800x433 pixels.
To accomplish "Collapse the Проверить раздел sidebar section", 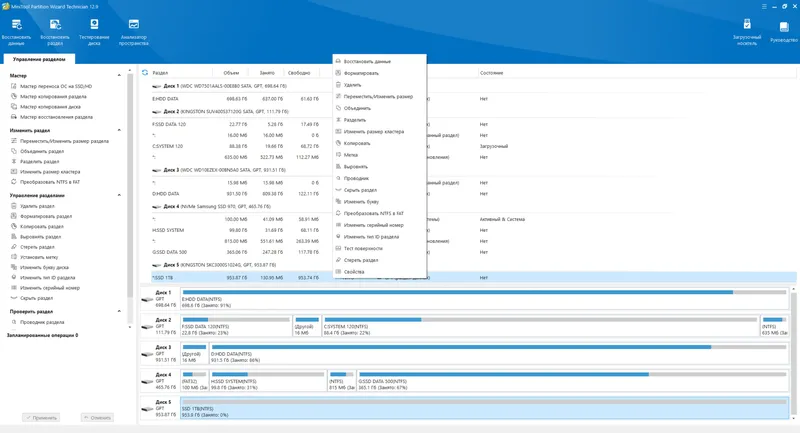I will (x=119, y=311).
